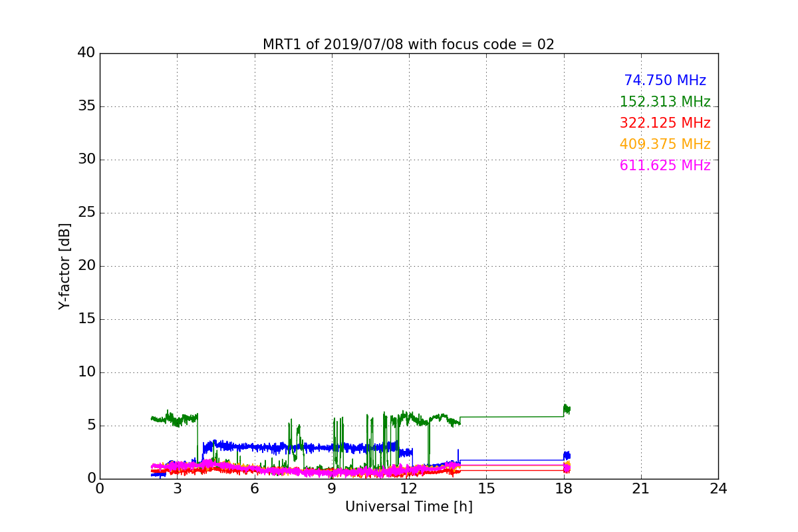This screenshot has width=798, height=532.
Task: Select the 611.625 MHz legend label
Action: [x=665, y=166]
